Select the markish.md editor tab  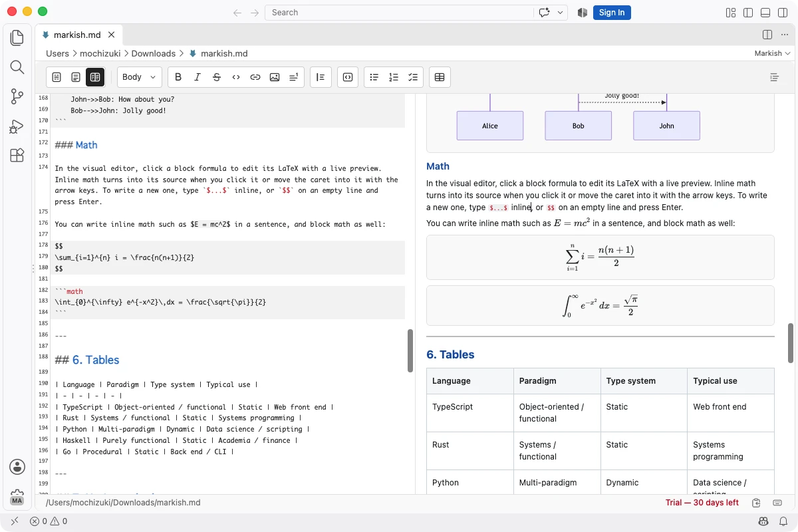tap(78, 35)
